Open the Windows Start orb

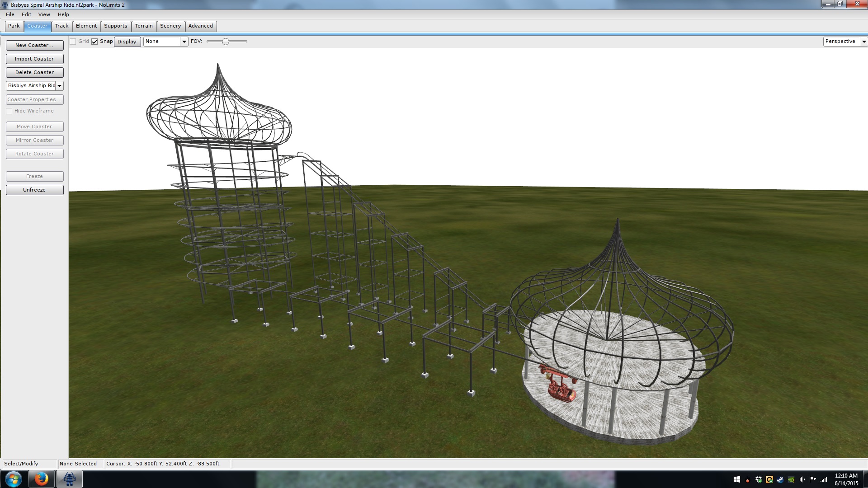click(13, 479)
